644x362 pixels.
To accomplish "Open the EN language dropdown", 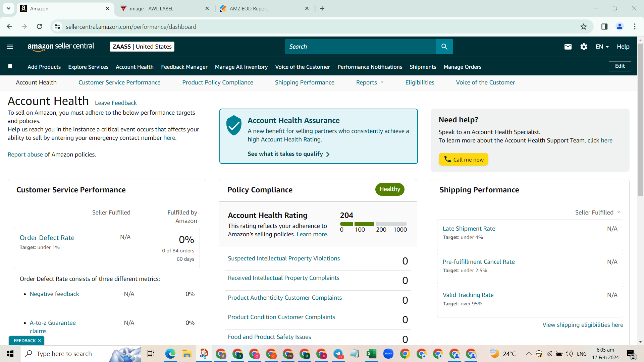I will tap(602, 47).
